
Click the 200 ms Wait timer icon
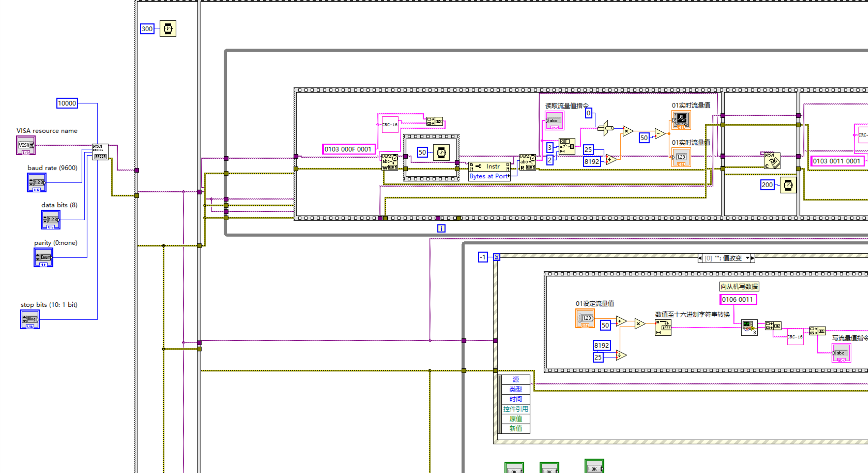click(x=788, y=185)
